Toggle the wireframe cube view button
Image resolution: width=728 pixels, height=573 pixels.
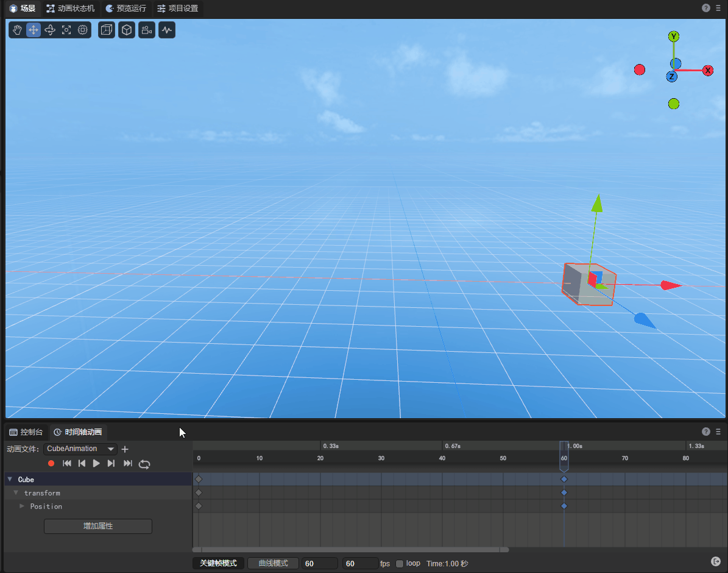coord(107,30)
